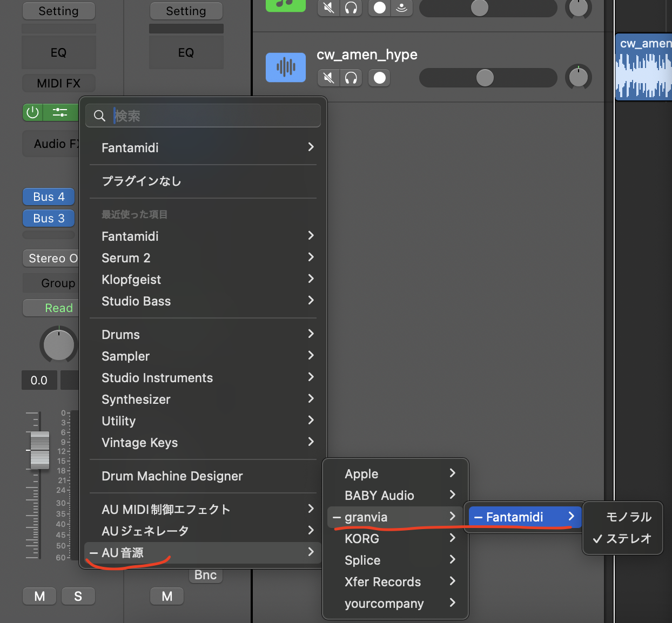Click the channel strip sliders settings icon
Viewport: 672px width, 623px height.
pyautogui.click(x=60, y=112)
